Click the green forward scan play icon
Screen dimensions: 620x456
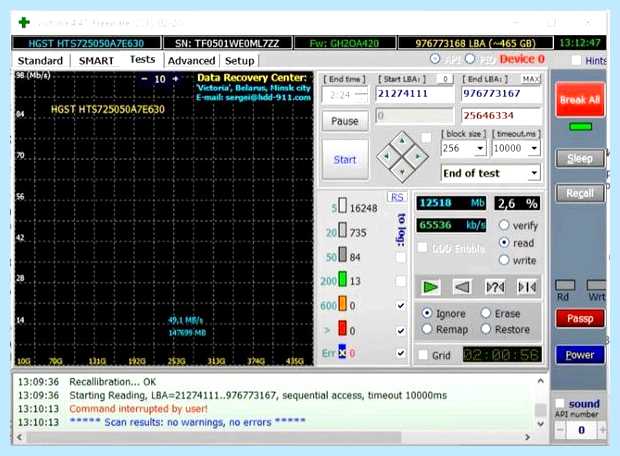pos(430,287)
